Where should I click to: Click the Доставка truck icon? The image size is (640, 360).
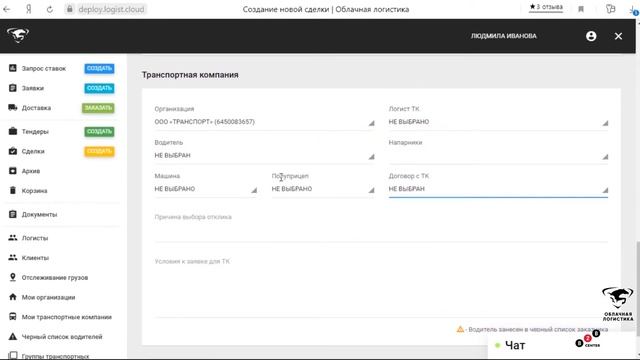point(13,108)
